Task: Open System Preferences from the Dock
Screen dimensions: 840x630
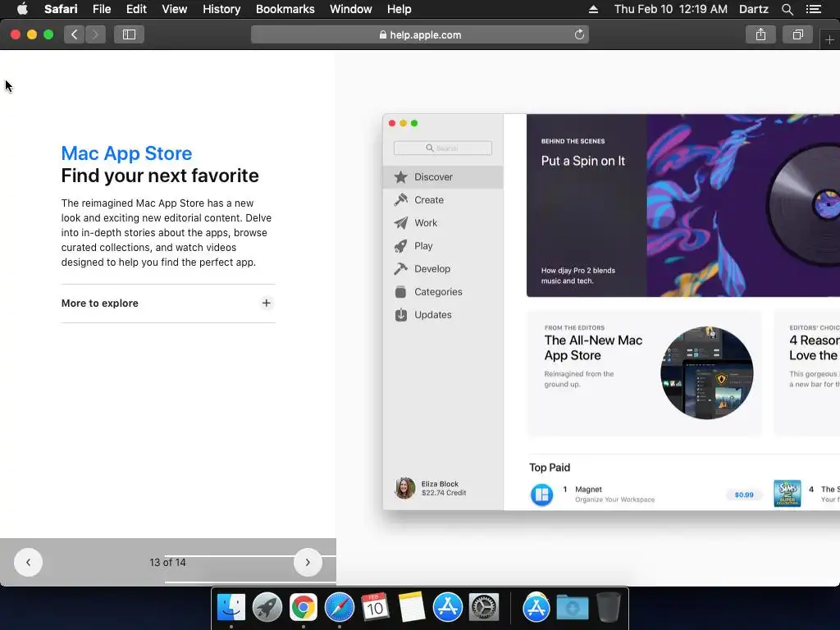Action: 484,608
